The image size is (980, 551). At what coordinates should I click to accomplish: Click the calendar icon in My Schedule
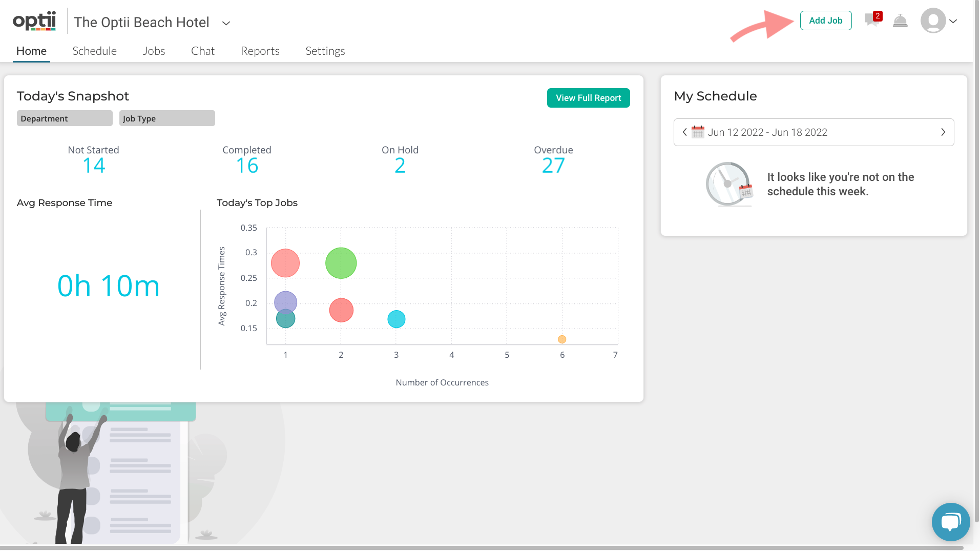(x=698, y=132)
